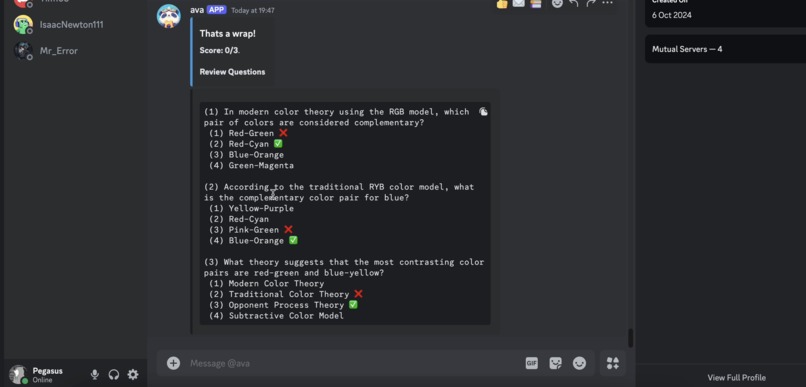The height and width of the screenshot is (387, 806).
Task: Click the Thats a wrap! heading
Action: click(x=228, y=33)
